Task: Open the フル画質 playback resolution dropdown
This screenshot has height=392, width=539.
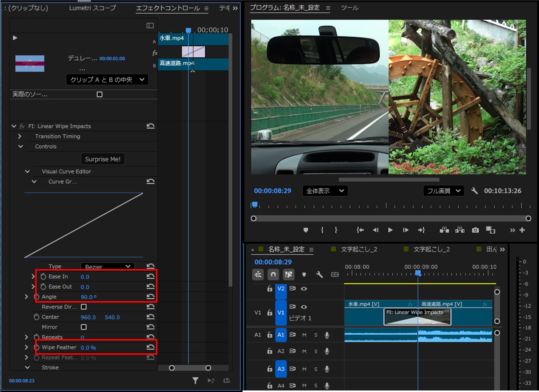Action: tap(443, 191)
